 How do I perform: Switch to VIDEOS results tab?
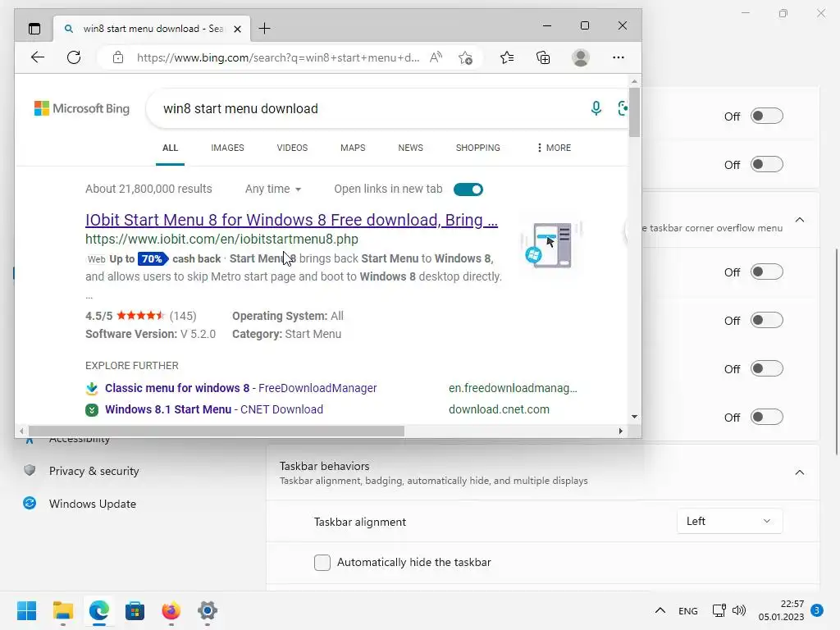[292, 148]
